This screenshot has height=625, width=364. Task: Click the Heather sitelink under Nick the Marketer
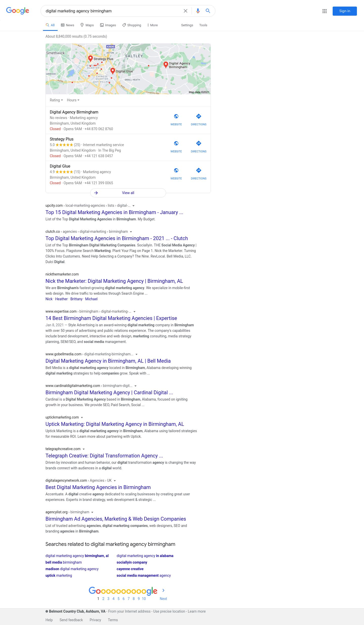tap(61, 299)
